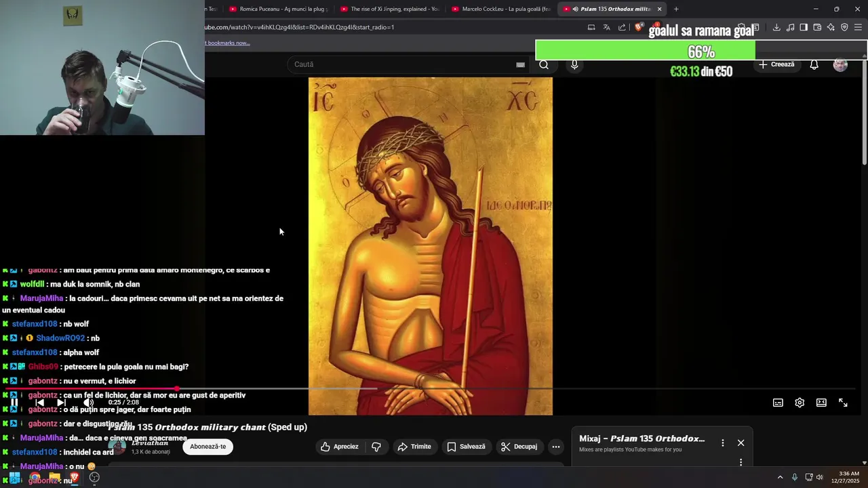Screen dimensions: 868x488
Task: Save video with Salvează button
Action: 467,447
